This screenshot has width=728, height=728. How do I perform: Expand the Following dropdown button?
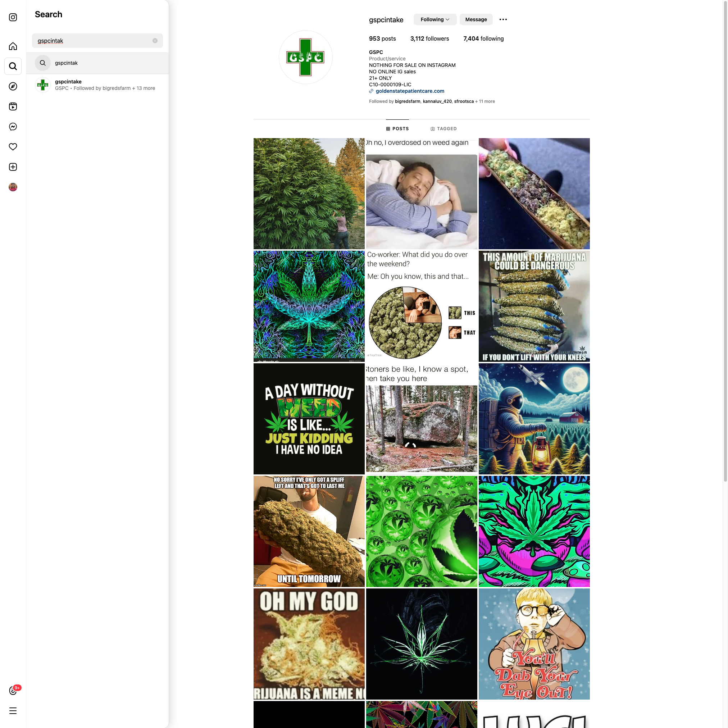[435, 19]
